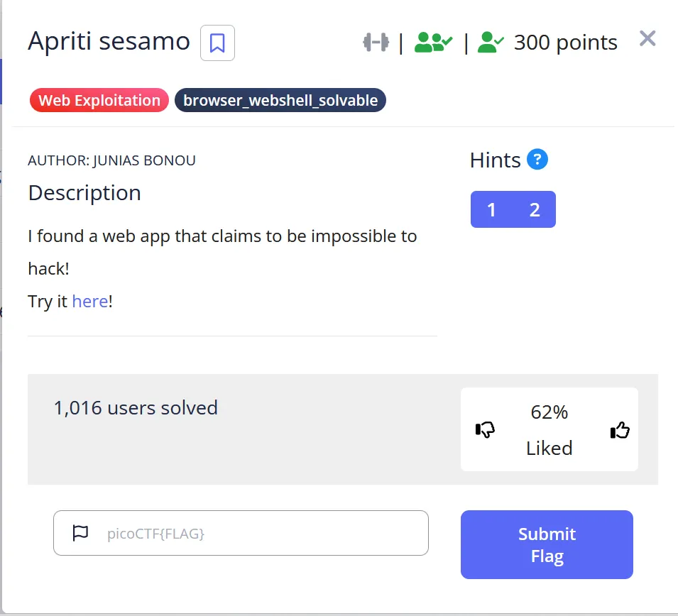Like the challenge with thumbs up
The image size is (678, 616).
(620, 429)
